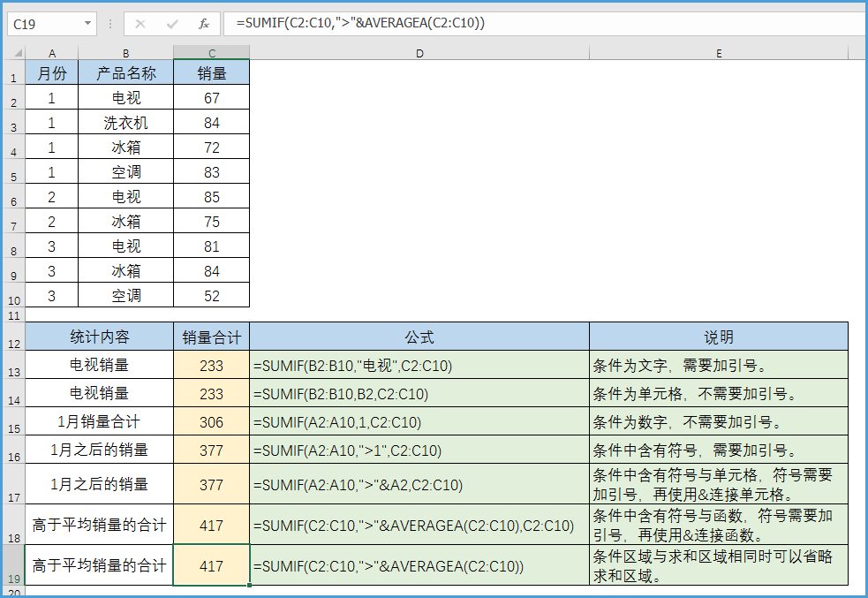Viewport: 868px width, 598px height.
Task: Select cell with sales total 306
Action: (x=211, y=422)
